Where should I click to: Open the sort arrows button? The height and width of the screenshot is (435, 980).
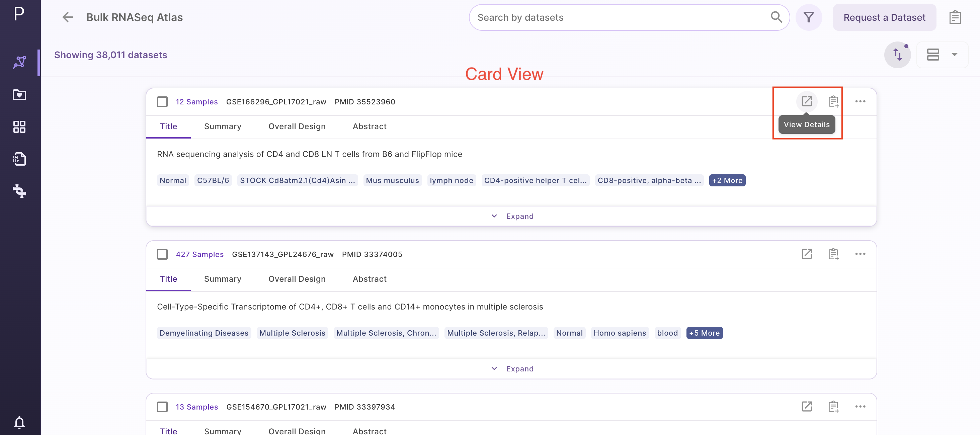(897, 55)
